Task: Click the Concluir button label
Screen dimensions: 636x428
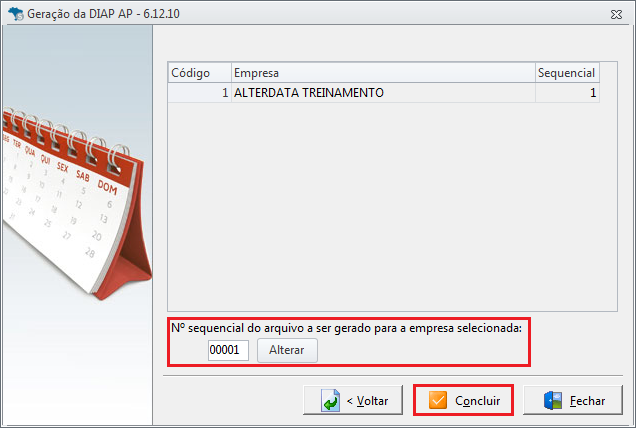Action: [x=477, y=401]
